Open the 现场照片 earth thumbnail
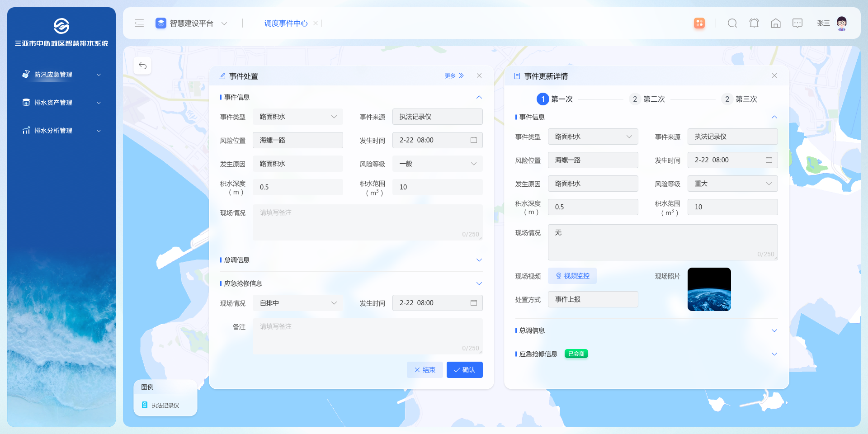 (709, 289)
